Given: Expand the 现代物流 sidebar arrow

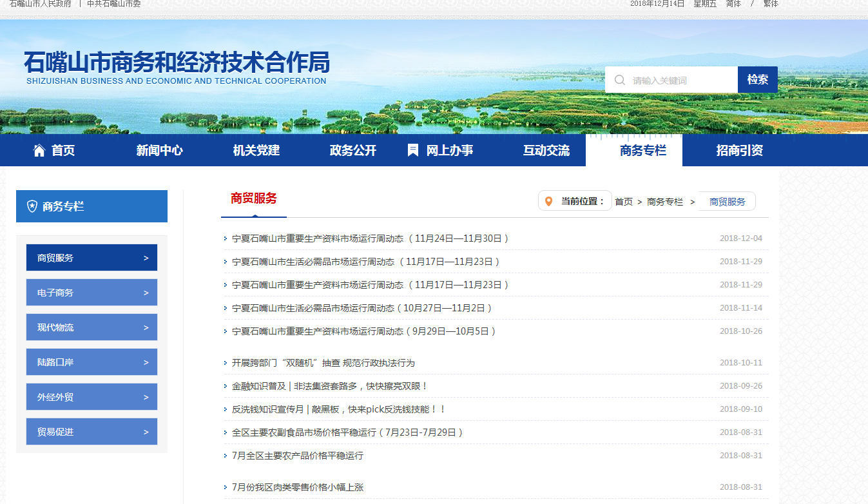Looking at the screenshot, I should tap(146, 327).
